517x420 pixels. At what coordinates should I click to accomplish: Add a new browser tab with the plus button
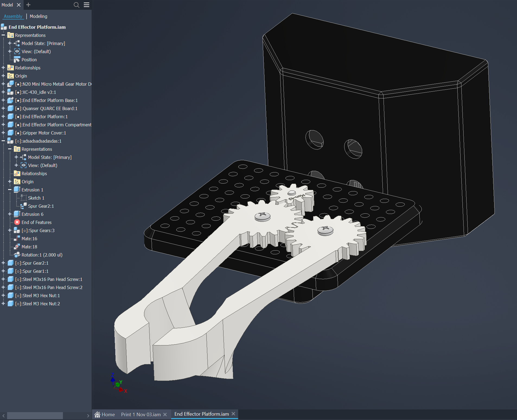click(x=28, y=5)
